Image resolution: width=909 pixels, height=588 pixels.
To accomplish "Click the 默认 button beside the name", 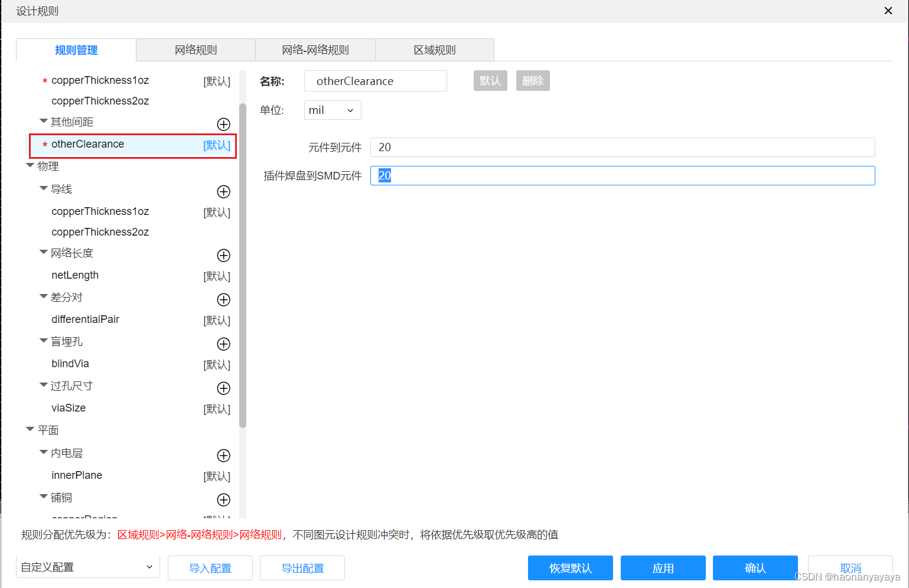I will [x=490, y=81].
